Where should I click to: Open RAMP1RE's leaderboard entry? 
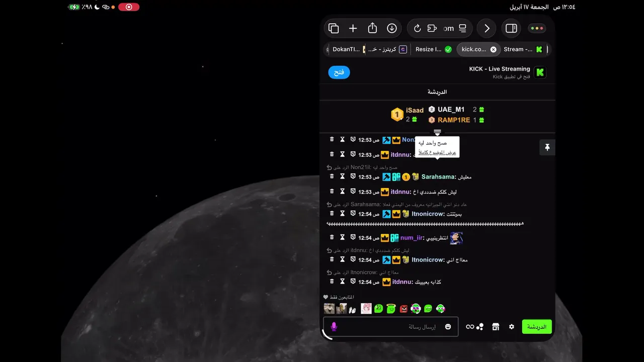(x=456, y=120)
